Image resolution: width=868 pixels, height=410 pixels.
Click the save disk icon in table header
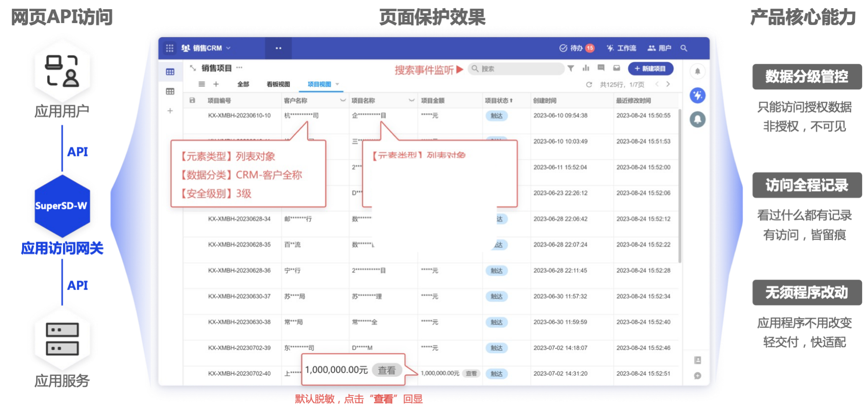click(192, 100)
